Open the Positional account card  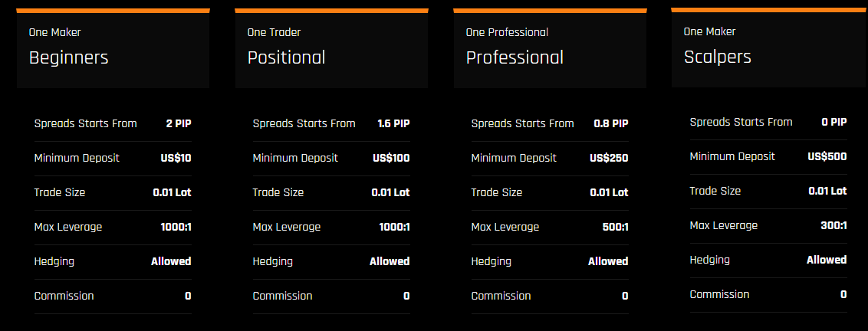331,49
